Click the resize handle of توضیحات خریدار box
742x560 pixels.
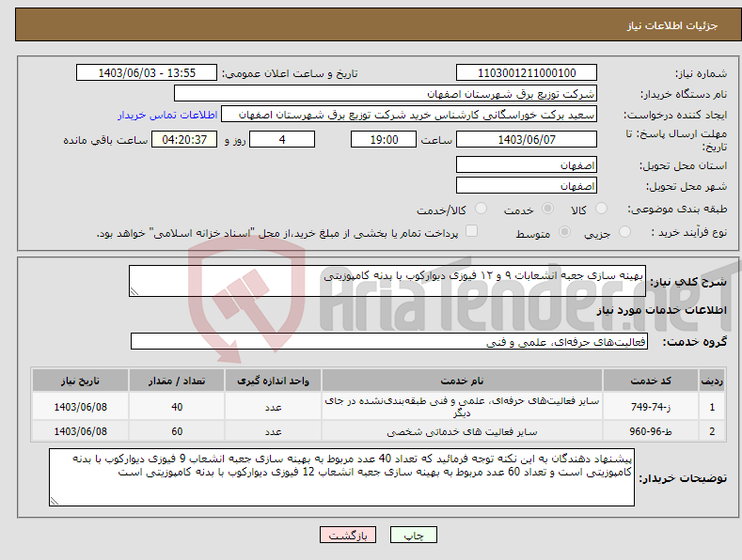(x=55, y=501)
